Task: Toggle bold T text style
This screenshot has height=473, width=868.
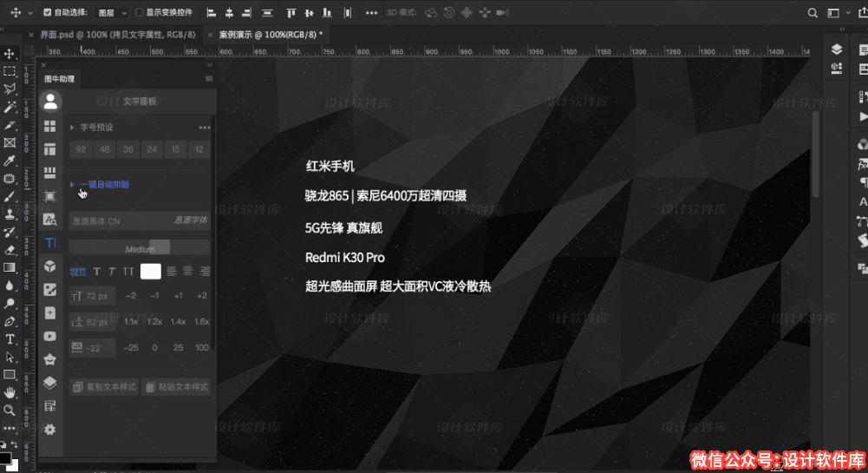Action: (97, 272)
